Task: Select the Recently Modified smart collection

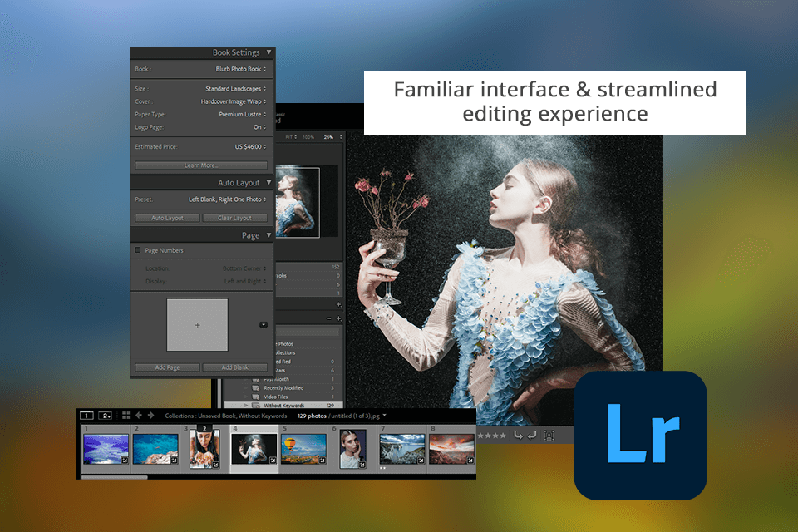Action: [x=284, y=388]
